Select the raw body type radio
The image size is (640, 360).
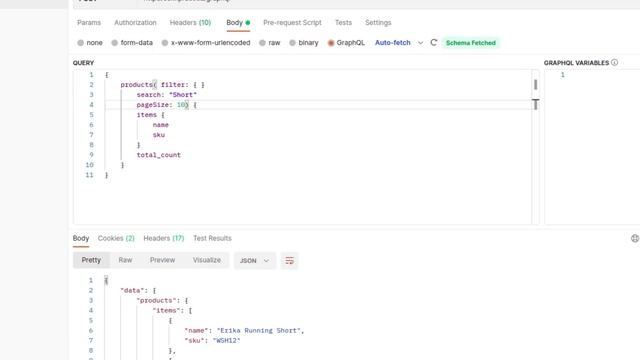click(x=262, y=42)
